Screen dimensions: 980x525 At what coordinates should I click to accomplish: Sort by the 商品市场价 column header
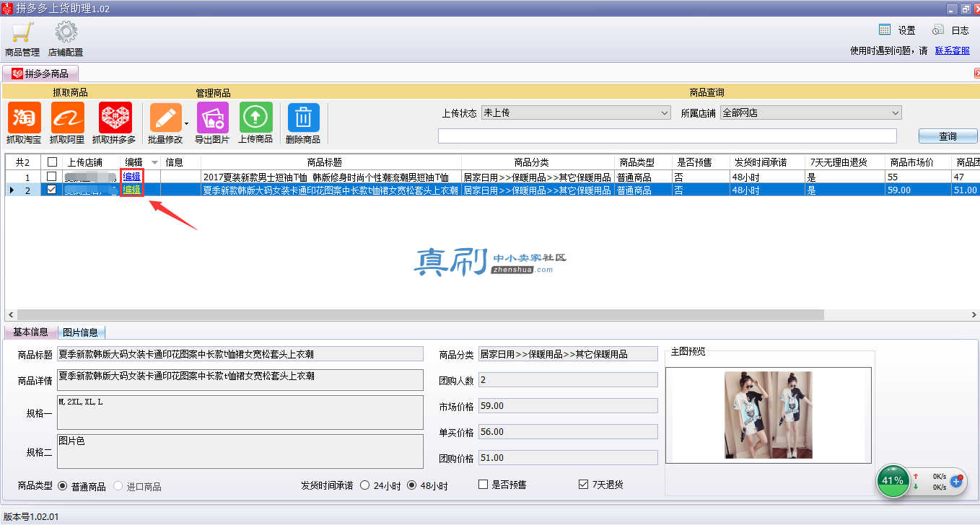point(918,162)
